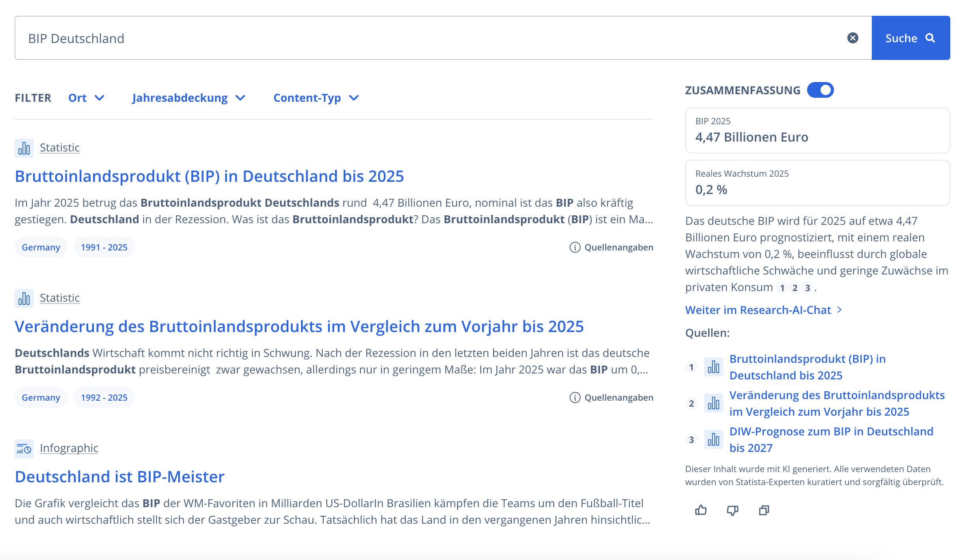This screenshot has height=560, width=972.
Task: Open Deutschland ist BIP-Meister result
Action: [120, 477]
